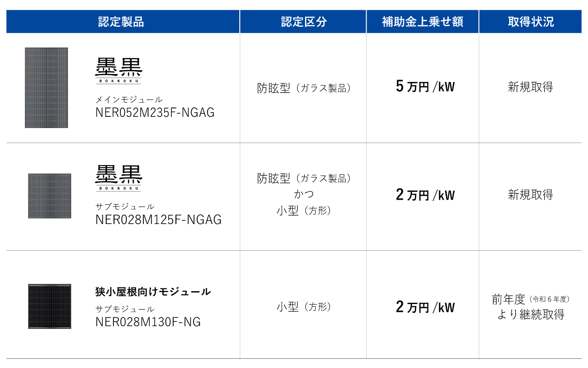Click 2万円/kW in the NER028M130F-NG row
588x368 pixels.
[x=425, y=307]
